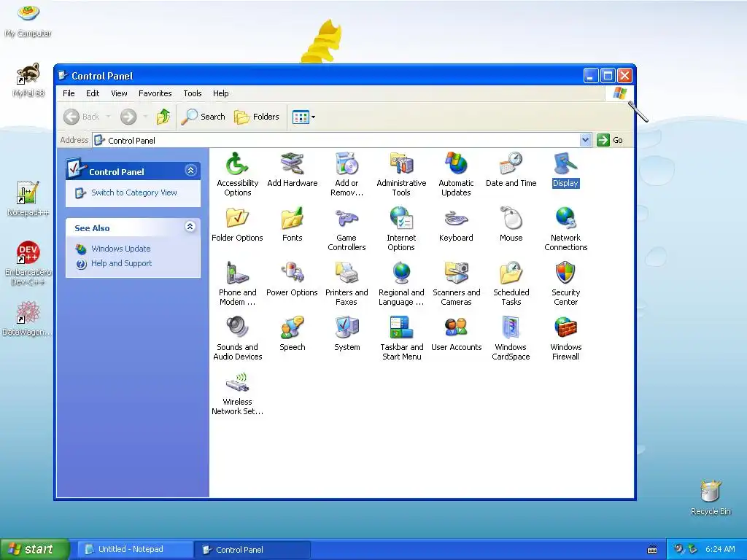Open the Favorites menu

click(x=155, y=93)
